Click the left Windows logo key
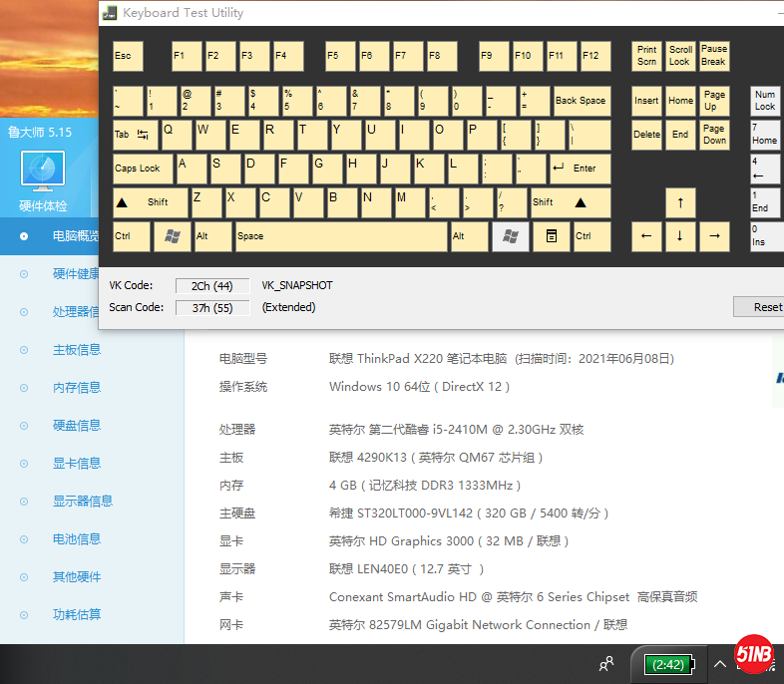The width and height of the screenshot is (784, 684). click(x=172, y=236)
